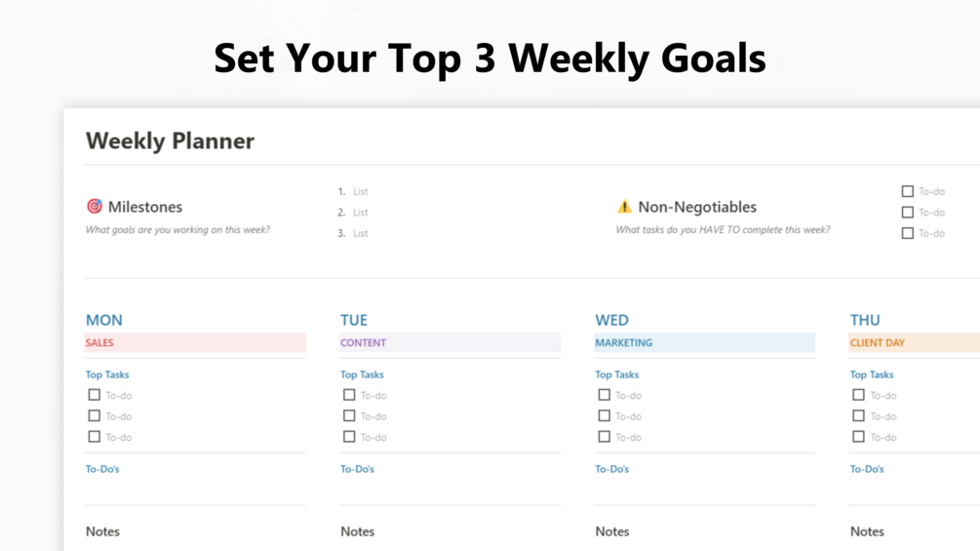Tick the second Tuesday Top Tasks checkbox

(349, 416)
